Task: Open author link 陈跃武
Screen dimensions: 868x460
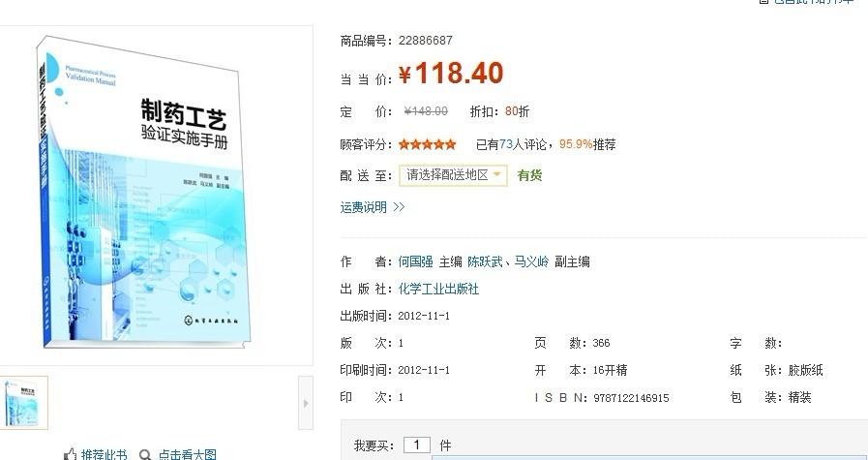Action: tap(486, 261)
